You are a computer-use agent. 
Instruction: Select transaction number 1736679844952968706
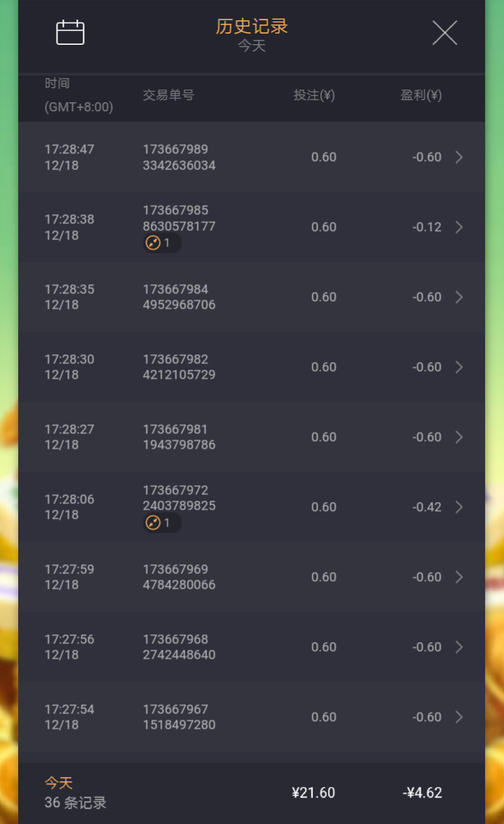click(x=178, y=298)
